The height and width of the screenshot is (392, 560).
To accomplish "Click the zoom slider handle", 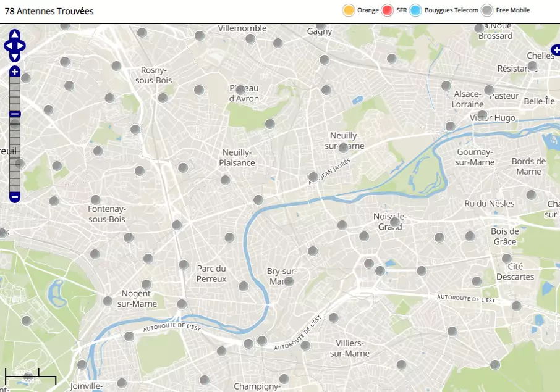I will coord(15,114).
